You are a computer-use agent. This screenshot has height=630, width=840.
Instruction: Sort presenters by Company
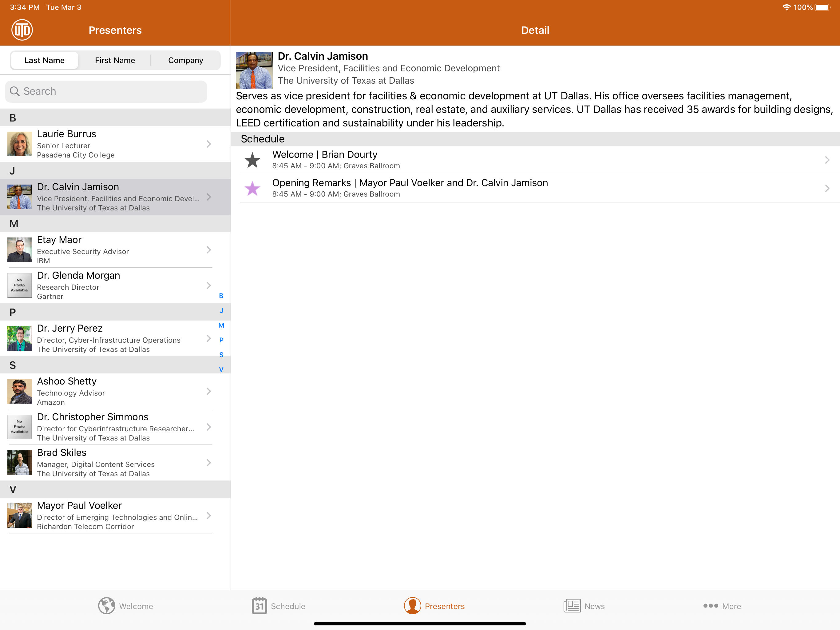click(x=186, y=60)
